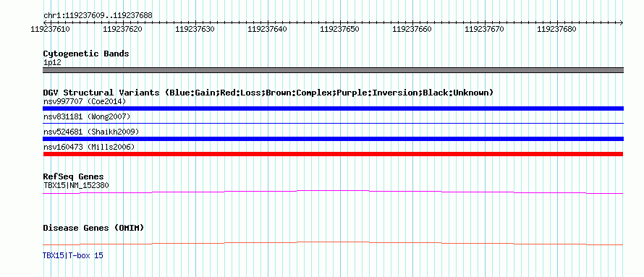The width and height of the screenshot is (644, 277).
Task: Click the thin blue line under nsv831181
Action: click(333, 123)
